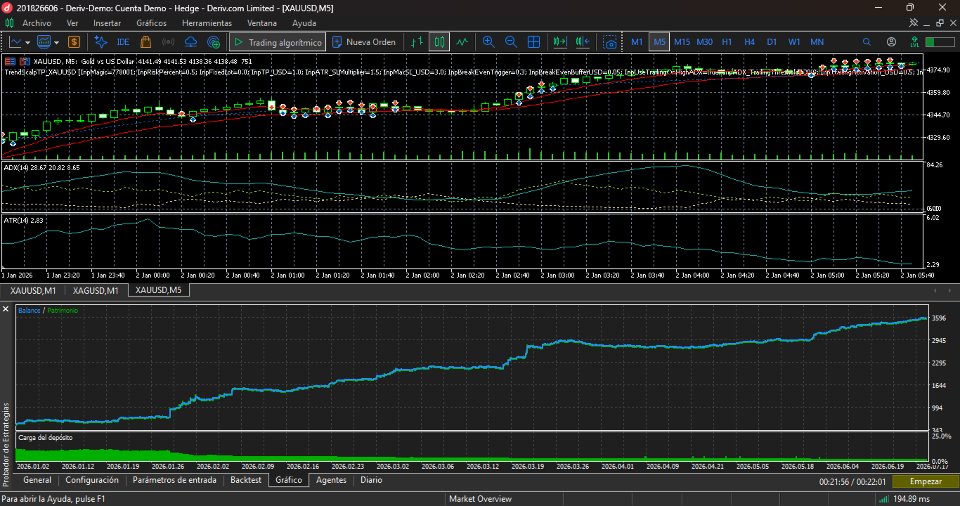Open the Herramientas menu
960x506 pixels.
pos(207,23)
